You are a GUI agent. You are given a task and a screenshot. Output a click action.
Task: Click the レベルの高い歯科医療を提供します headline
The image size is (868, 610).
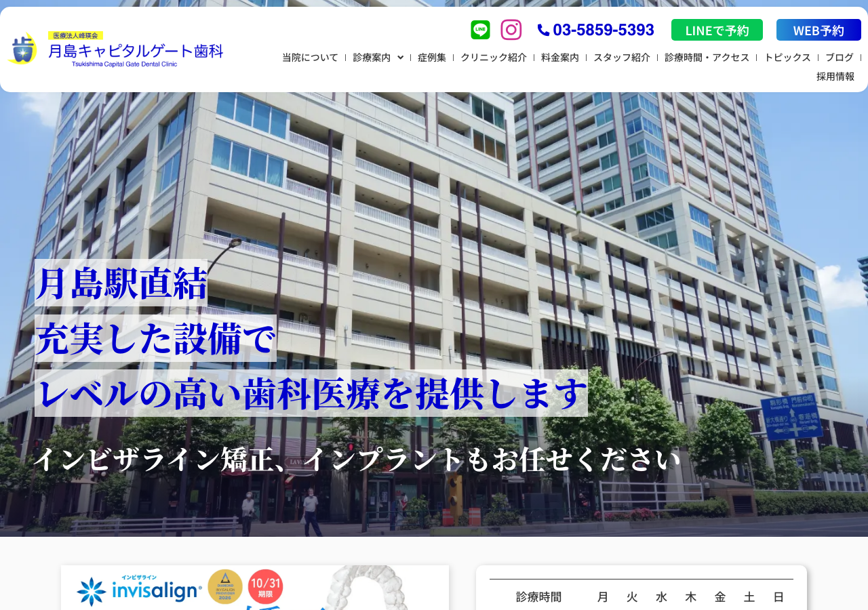click(x=311, y=393)
